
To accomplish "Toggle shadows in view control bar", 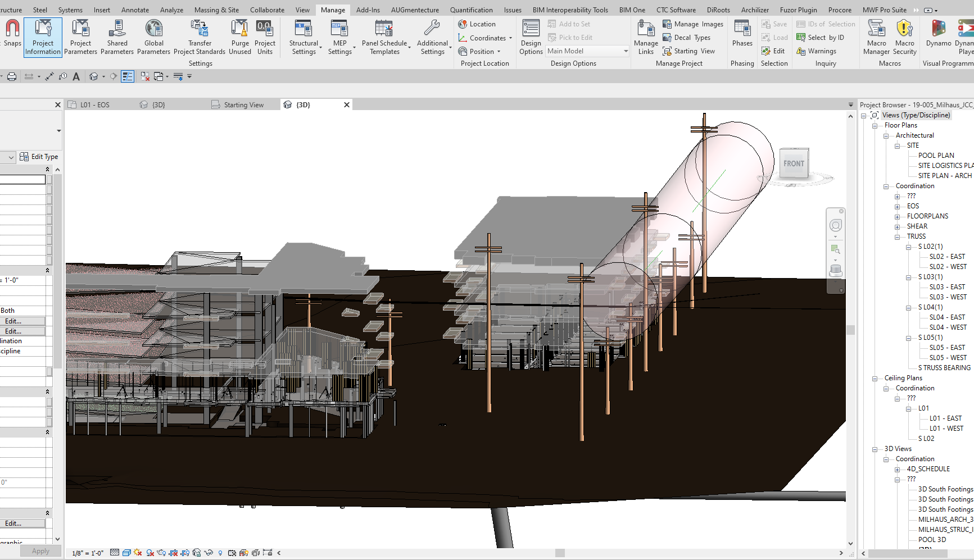I will coord(150,553).
